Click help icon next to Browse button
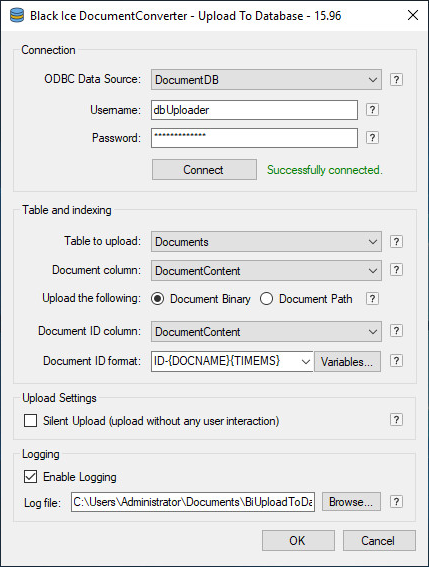This screenshot has height=567, width=429. (x=396, y=502)
